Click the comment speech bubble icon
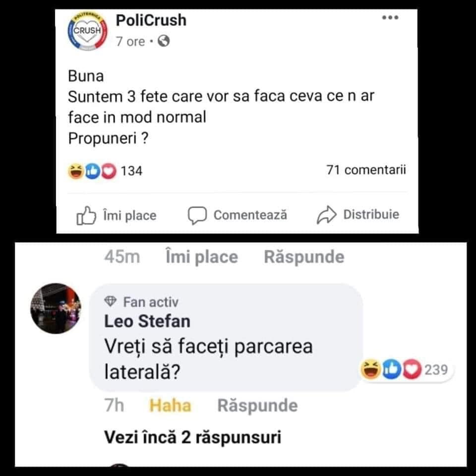This screenshot has height=476, width=476. coord(197,215)
